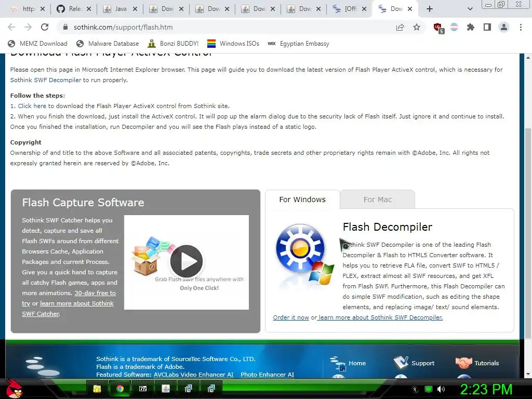Open the Malware Database bookmark
The height and width of the screenshot is (399, 532).
108,44
